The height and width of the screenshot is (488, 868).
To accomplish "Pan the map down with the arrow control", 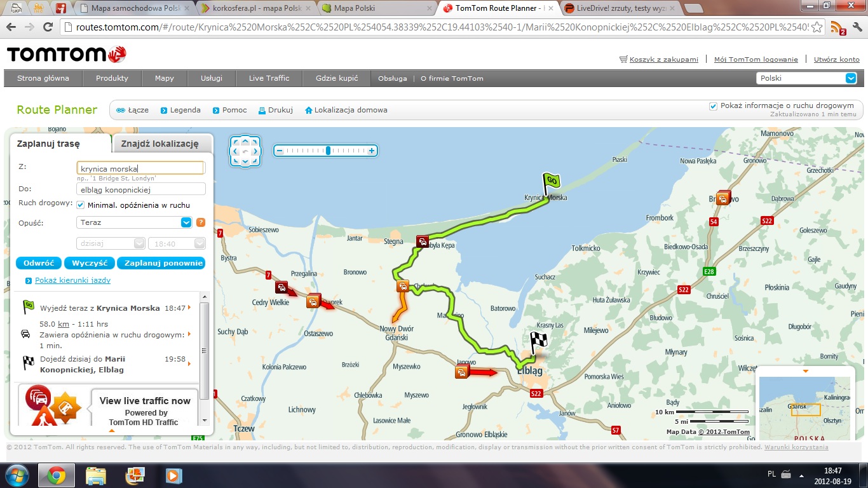I will [245, 161].
